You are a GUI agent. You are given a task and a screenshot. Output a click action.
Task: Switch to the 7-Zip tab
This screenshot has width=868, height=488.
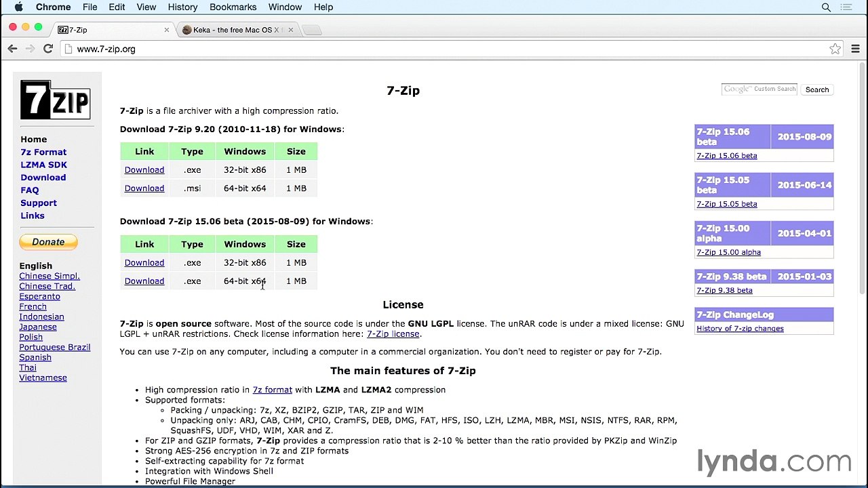point(112,30)
